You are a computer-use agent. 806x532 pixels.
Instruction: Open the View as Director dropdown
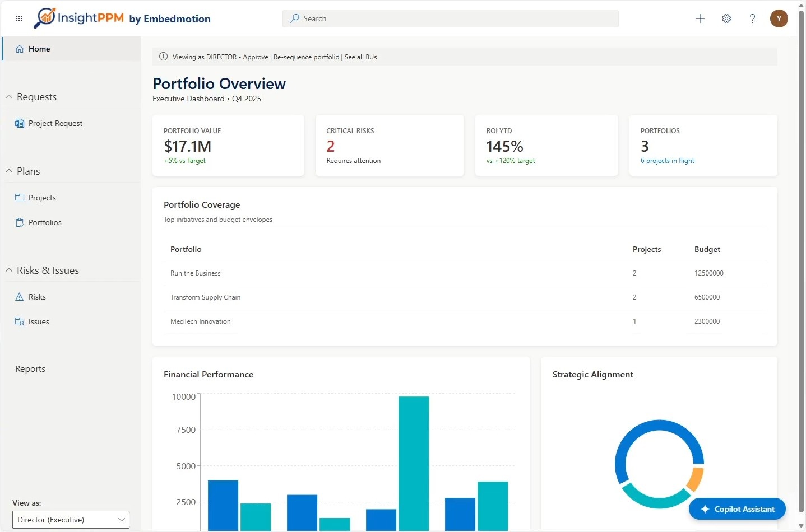coord(71,520)
